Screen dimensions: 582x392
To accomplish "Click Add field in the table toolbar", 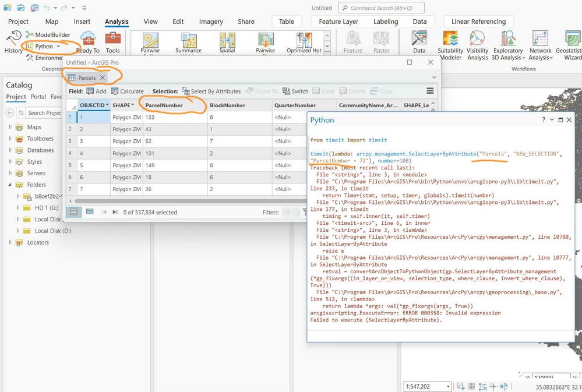I will click(x=96, y=91).
